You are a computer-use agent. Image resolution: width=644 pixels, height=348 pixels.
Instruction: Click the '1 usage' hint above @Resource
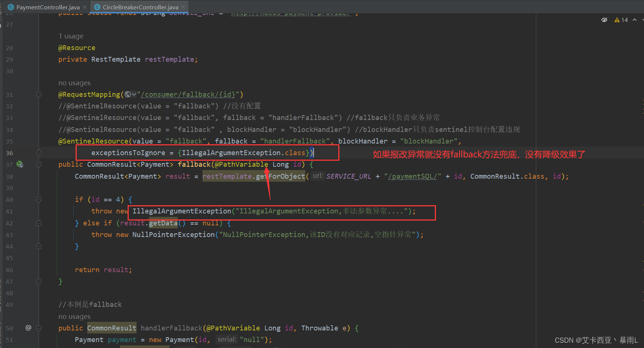(71, 36)
